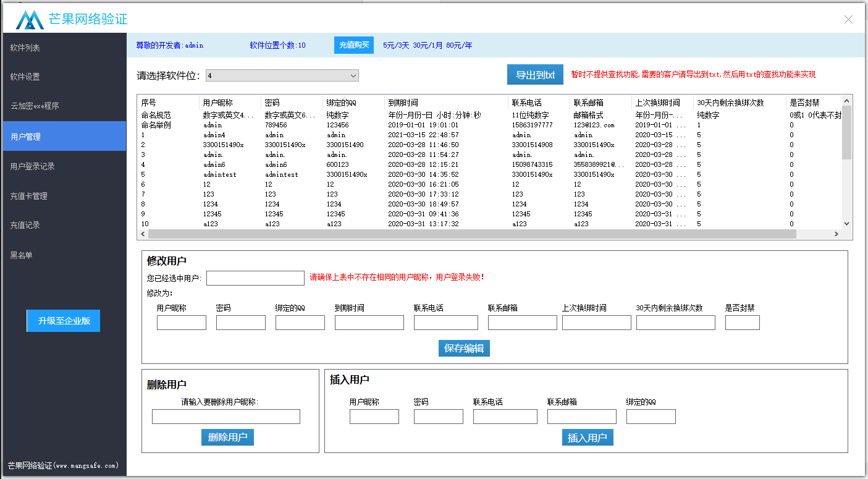868x479 pixels.
Task: Click the 上次换绑时间 input field
Action: [x=597, y=323]
